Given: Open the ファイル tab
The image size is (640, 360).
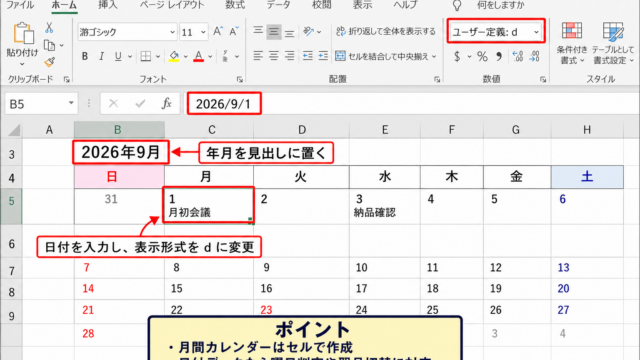Looking at the screenshot, I should 20,5.
